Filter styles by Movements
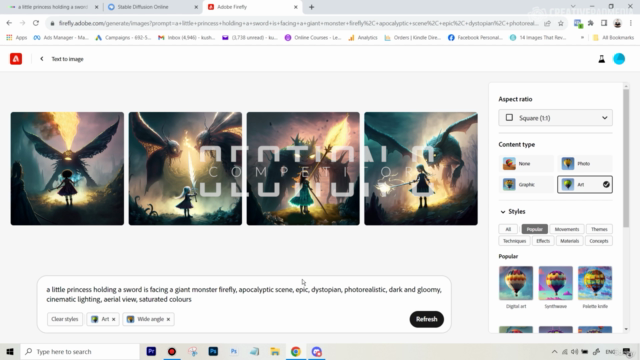 tap(567, 229)
